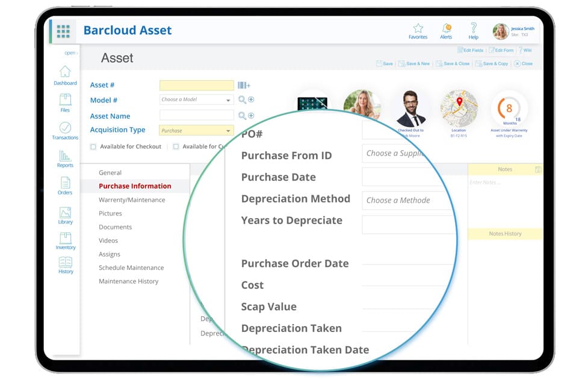
Task: Click the Notes panel header icon
Action: tap(538, 169)
